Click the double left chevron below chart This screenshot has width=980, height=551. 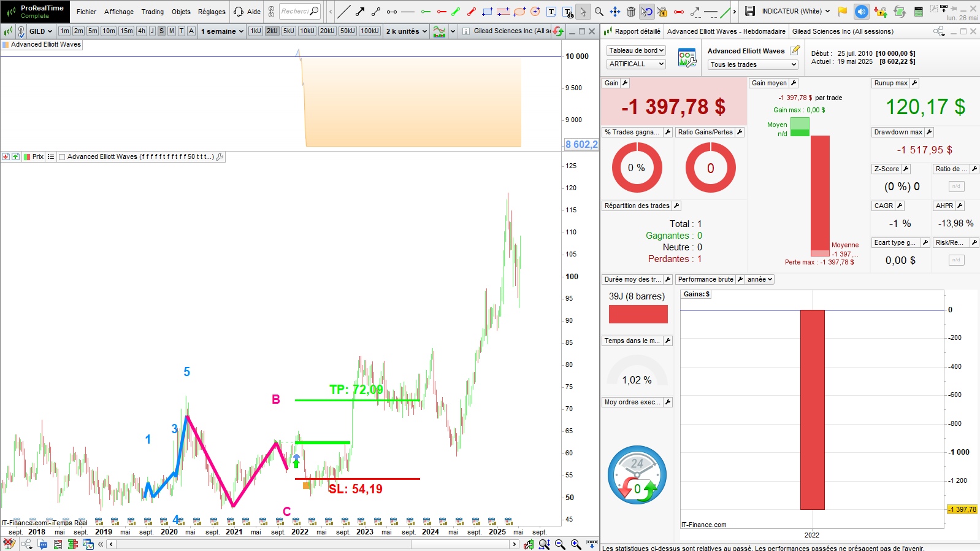pos(101,544)
